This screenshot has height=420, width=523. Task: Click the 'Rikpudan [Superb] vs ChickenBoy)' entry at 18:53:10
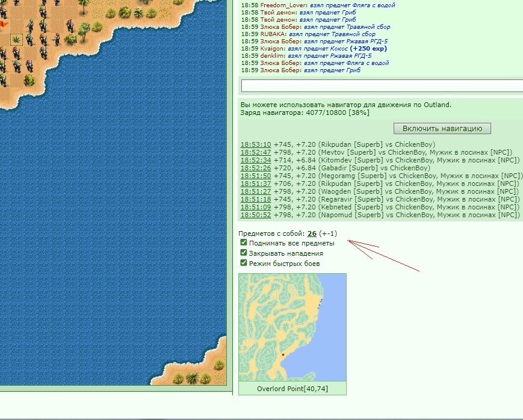(x=377, y=144)
